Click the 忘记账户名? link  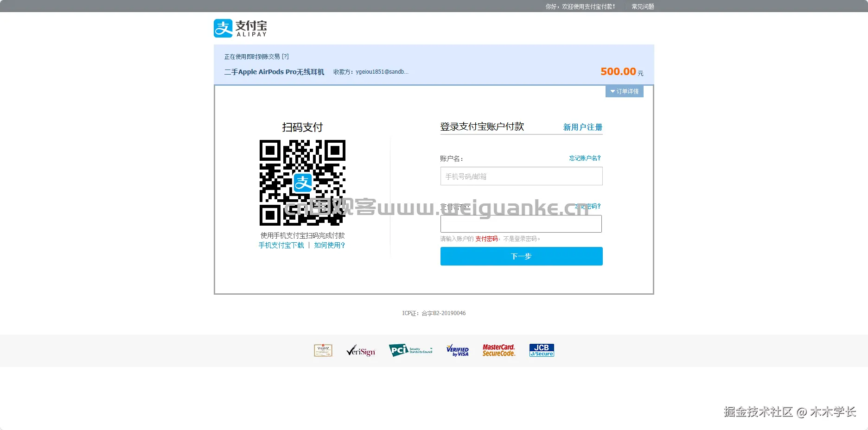585,158
